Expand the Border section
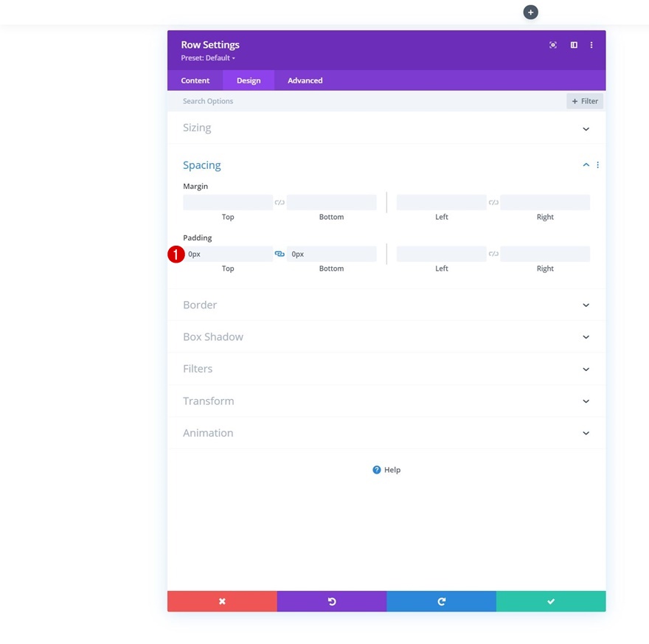The width and height of the screenshot is (649, 644). [x=386, y=305]
